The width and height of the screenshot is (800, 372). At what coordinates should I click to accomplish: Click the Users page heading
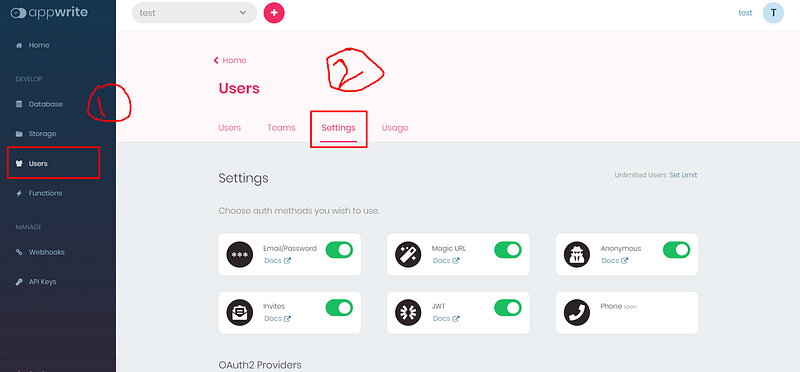point(239,88)
